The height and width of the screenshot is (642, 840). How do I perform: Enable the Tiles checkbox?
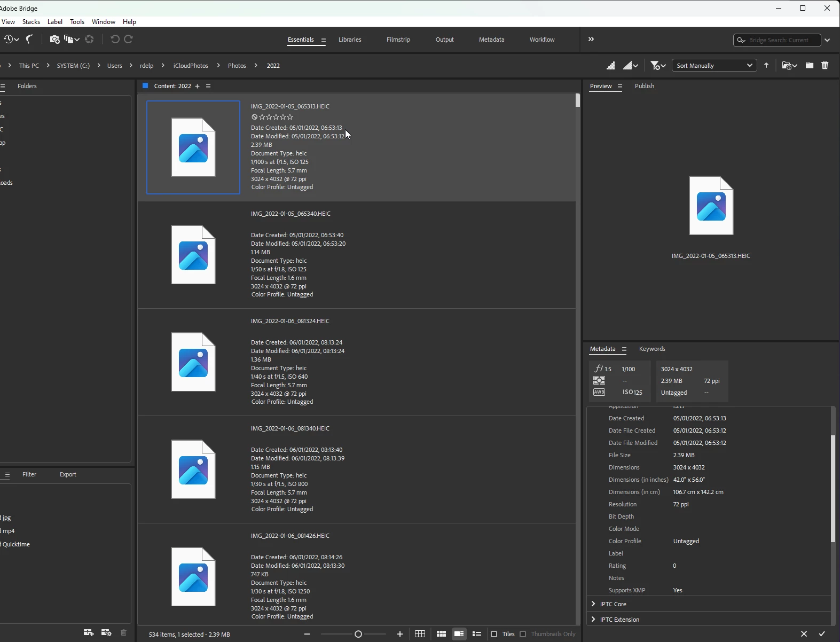[494, 634]
